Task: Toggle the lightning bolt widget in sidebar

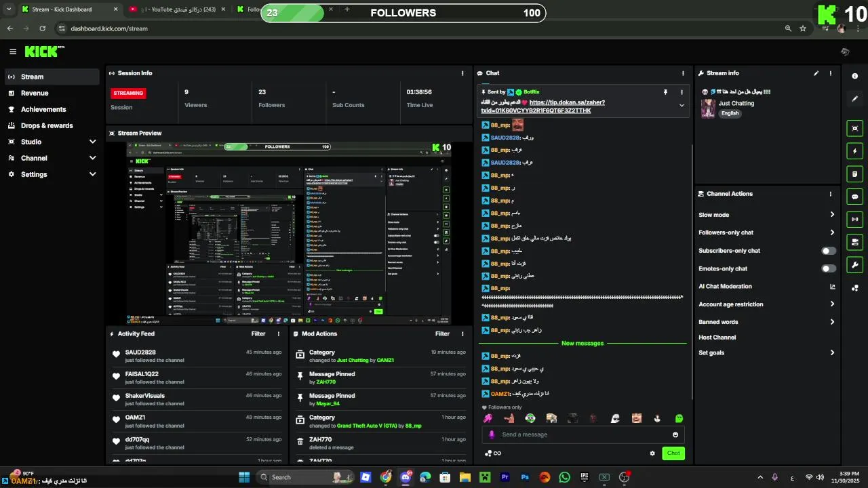Action: (855, 151)
